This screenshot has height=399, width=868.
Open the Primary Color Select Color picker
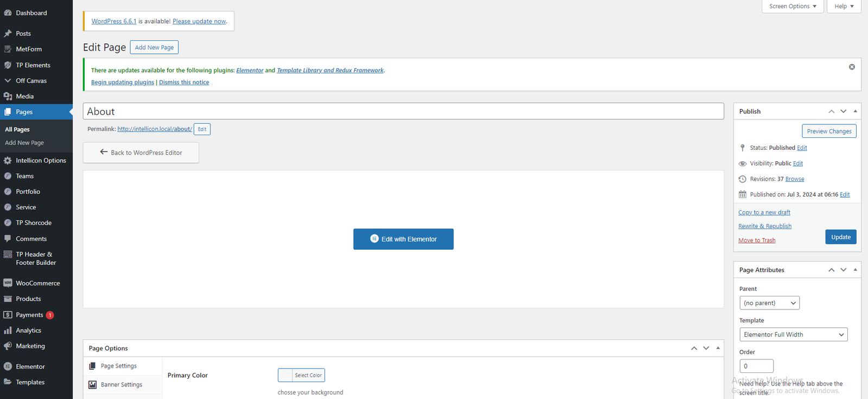[301, 375]
